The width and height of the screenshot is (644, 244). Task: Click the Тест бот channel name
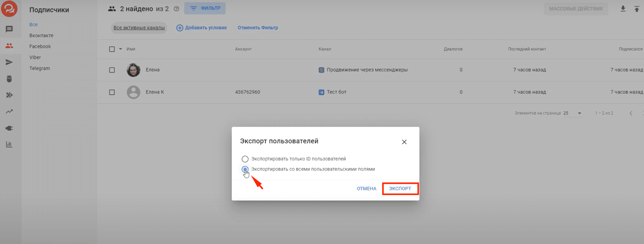[337, 92]
